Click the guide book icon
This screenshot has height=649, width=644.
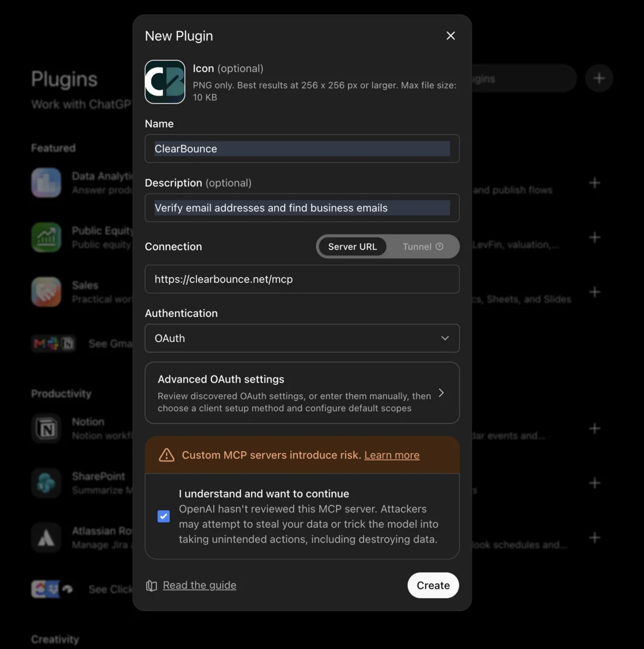pyautogui.click(x=152, y=585)
